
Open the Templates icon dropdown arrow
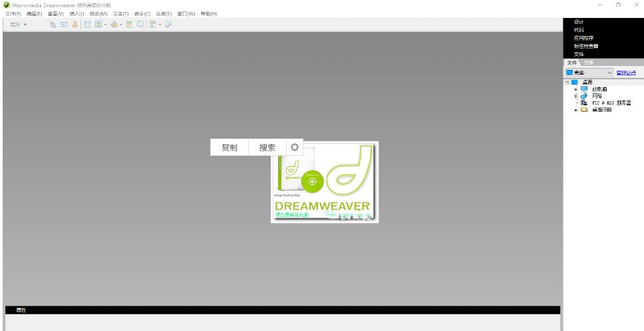coord(160,25)
